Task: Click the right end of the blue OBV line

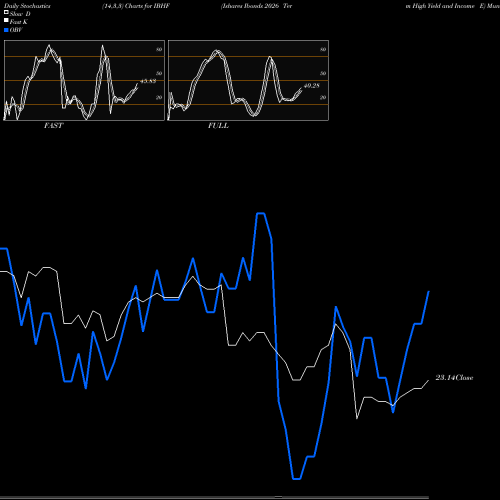Action: coord(429,292)
